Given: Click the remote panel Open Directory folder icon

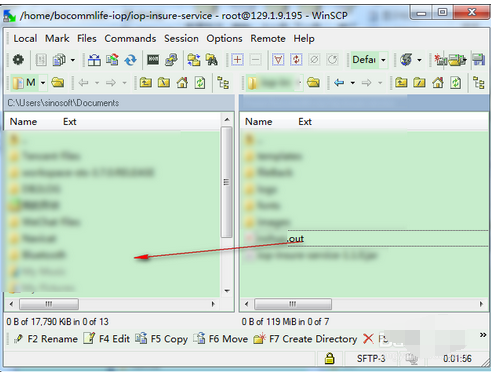Looking at the screenshot, I should (x=313, y=83).
